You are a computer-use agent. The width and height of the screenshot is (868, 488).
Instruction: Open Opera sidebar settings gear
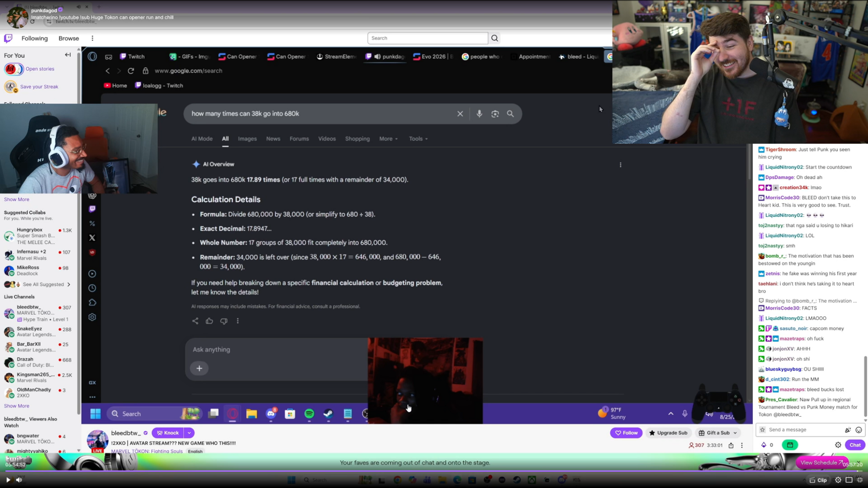coord(92,317)
